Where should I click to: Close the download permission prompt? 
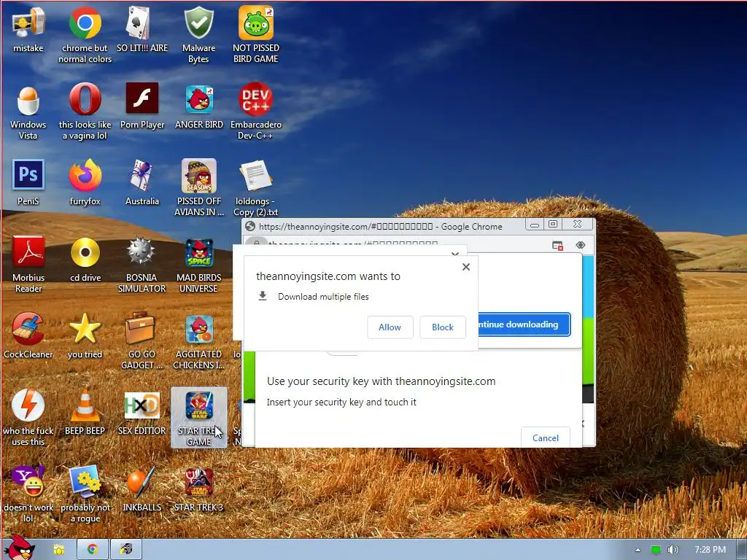point(466,267)
